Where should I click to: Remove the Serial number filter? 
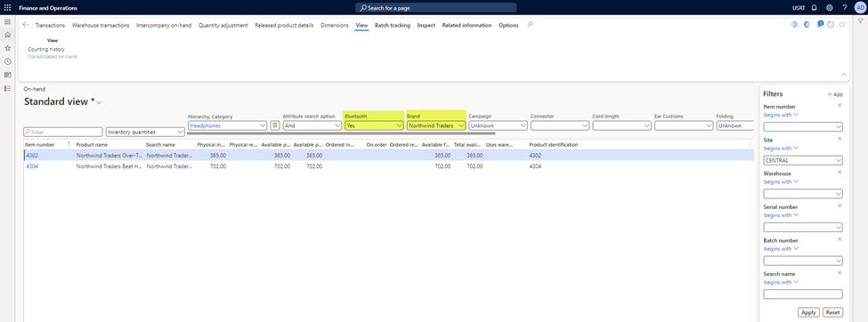click(840, 205)
